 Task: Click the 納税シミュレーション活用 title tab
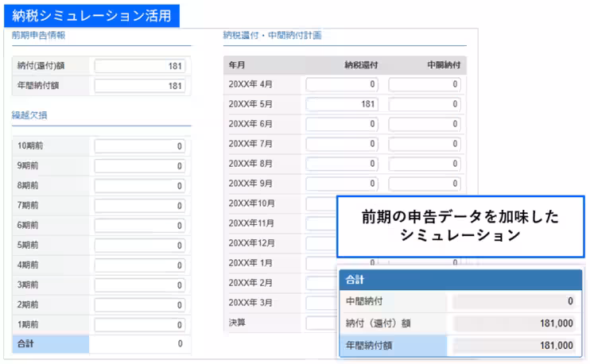[91, 15]
